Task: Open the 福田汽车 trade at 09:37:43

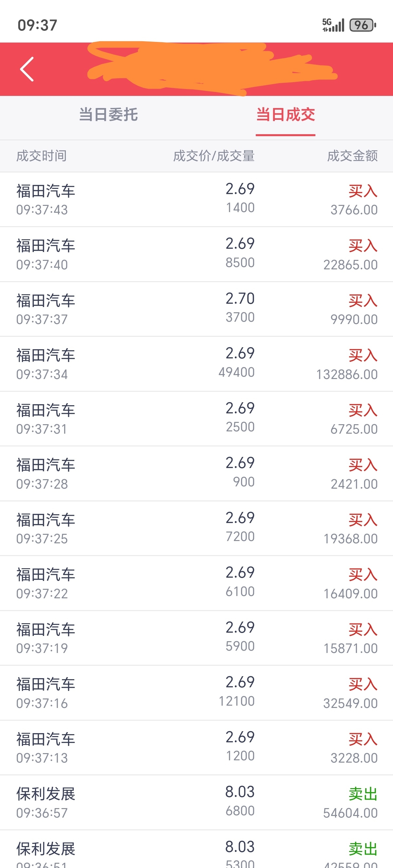Action: click(x=196, y=199)
